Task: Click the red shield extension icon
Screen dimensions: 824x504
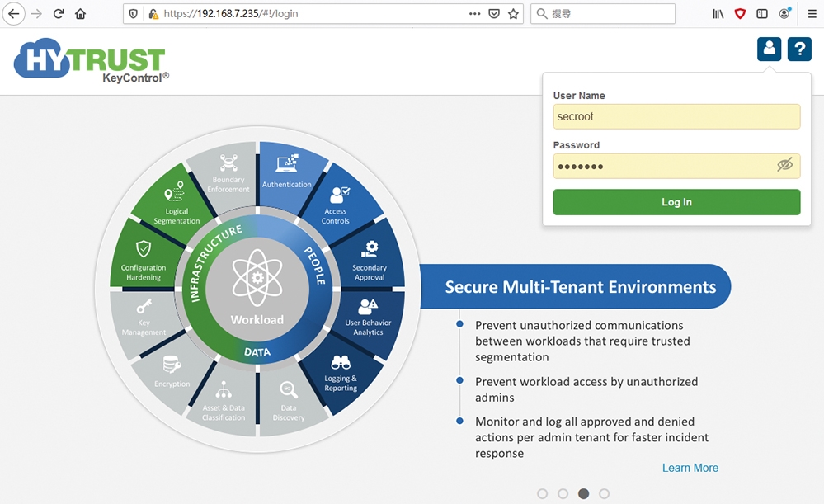Action: 740,14
